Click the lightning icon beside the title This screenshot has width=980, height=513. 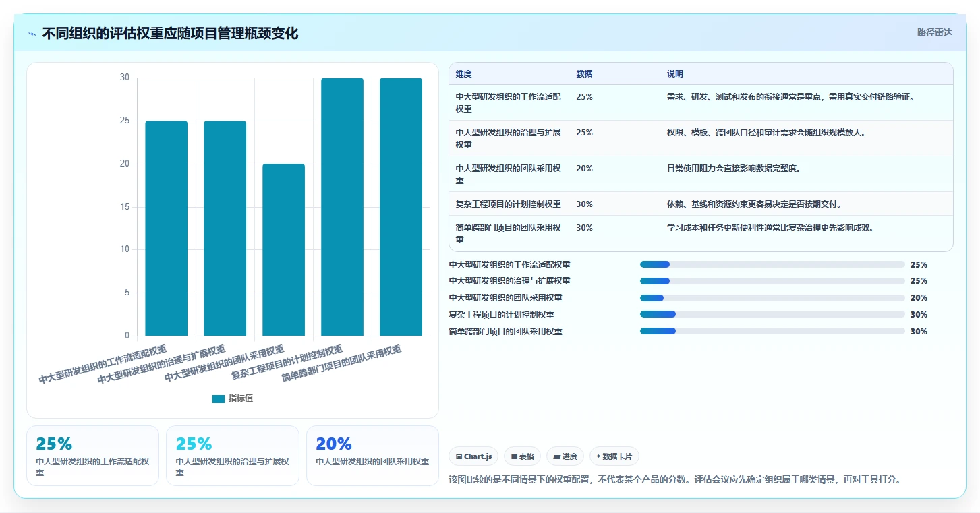point(32,34)
